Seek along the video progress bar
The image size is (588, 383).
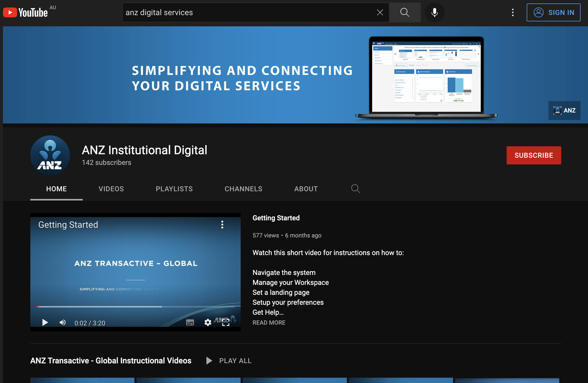135,307
